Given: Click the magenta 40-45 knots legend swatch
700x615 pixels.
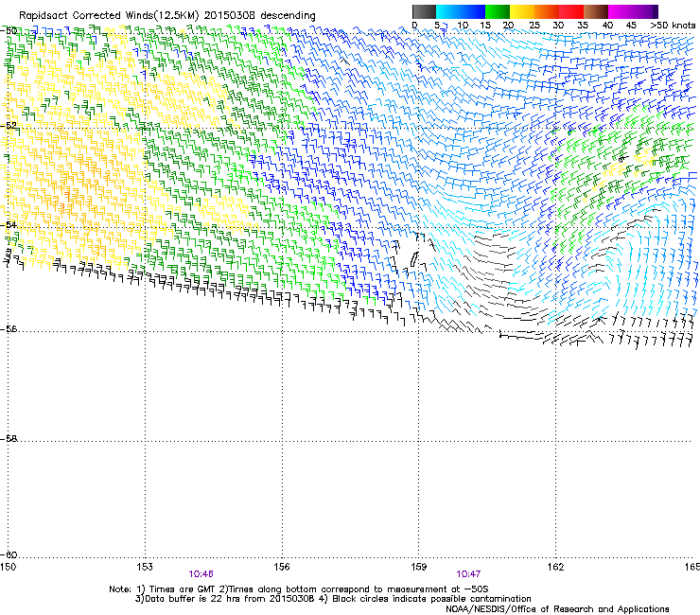Looking at the screenshot, I should [x=621, y=11].
